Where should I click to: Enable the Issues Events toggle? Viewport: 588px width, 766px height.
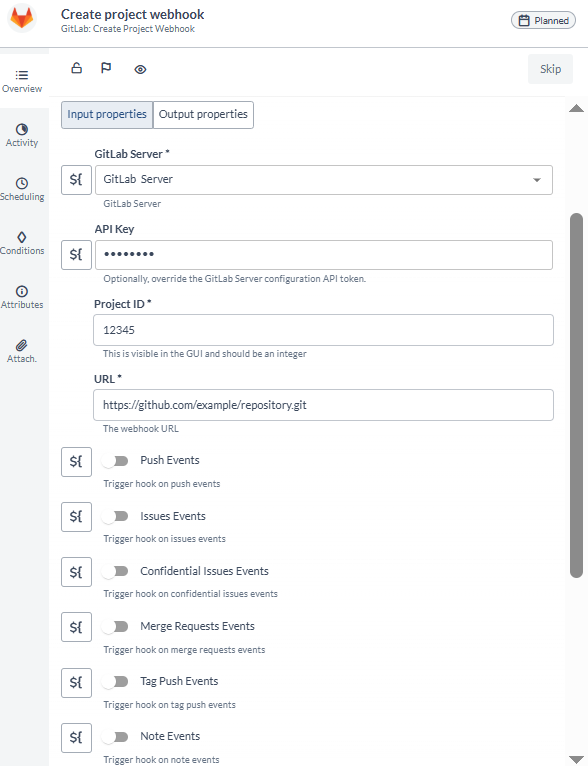coord(115,516)
